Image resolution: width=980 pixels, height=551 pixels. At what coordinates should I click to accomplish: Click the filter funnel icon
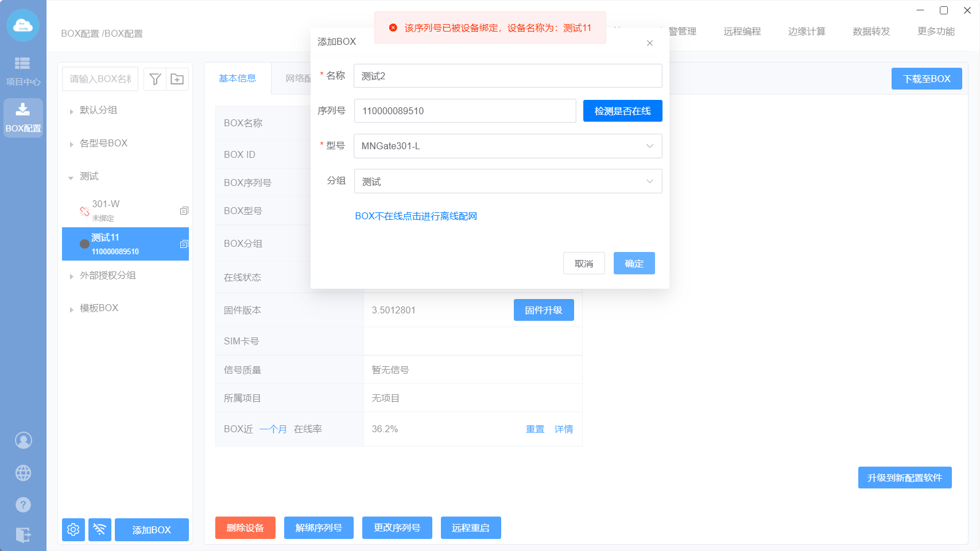(x=155, y=79)
